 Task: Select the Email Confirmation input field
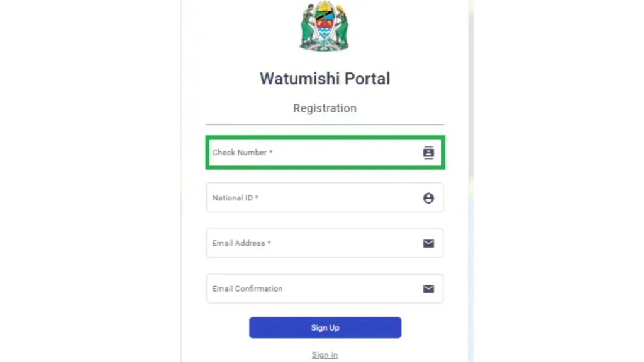coord(325,288)
